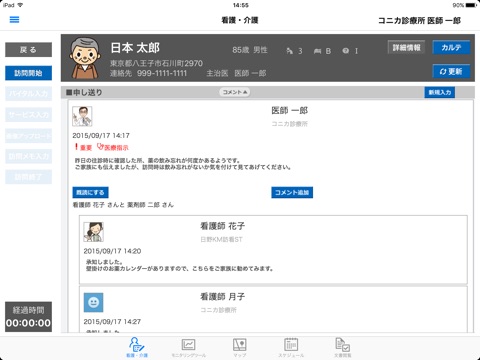Open 訪問メモ入力 visit memo entry
Image resolution: width=480 pixels, height=360 pixels.
click(x=28, y=156)
